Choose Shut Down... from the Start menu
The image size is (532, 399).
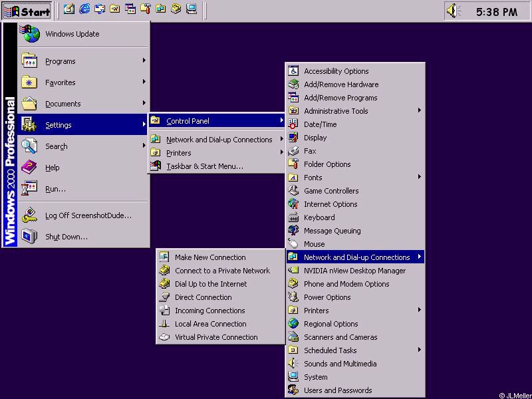coord(84,237)
